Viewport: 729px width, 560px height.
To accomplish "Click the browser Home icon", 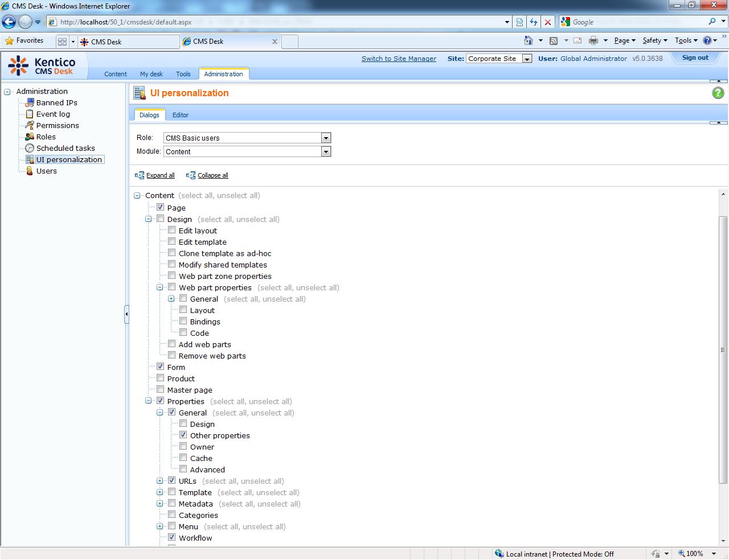I will [529, 40].
